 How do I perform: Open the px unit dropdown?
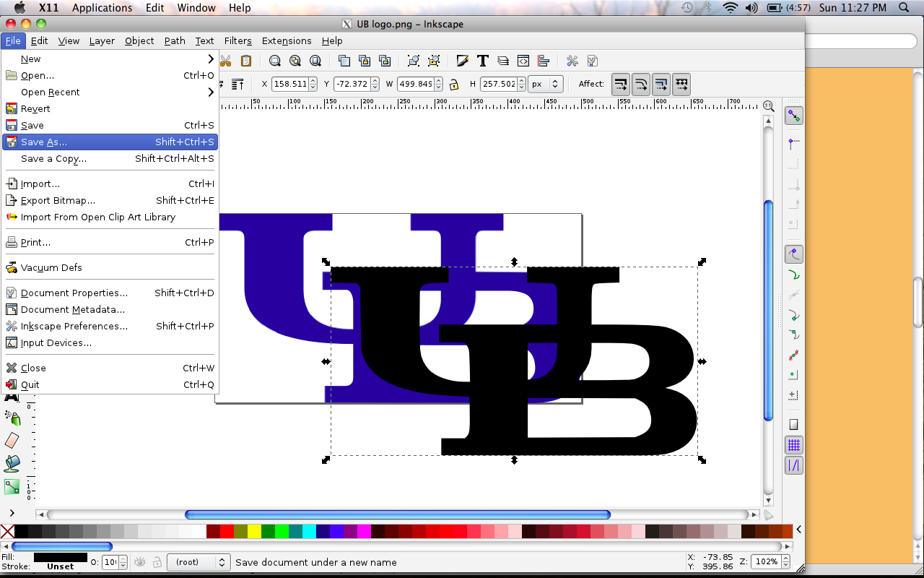point(545,84)
